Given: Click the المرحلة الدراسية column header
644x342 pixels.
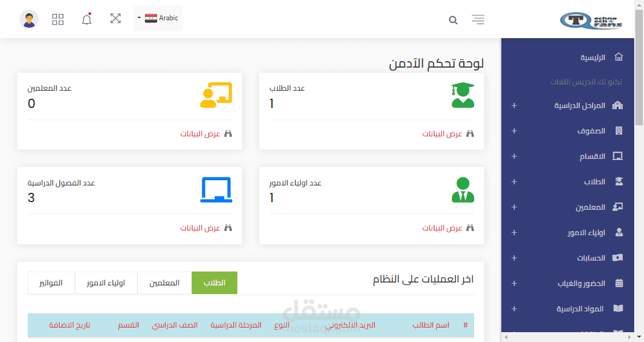Looking at the screenshot, I should click(236, 325).
